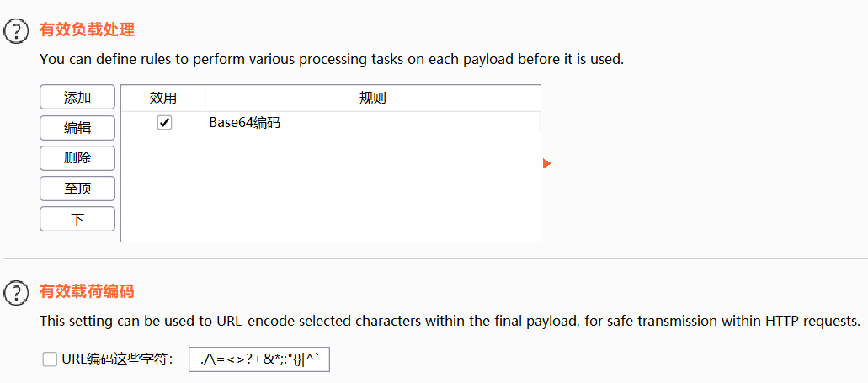The width and height of the screenshot is (868, 383).
Task: Toggle the Base64编码 rule enabled checkbox
Action: point(164,123)
